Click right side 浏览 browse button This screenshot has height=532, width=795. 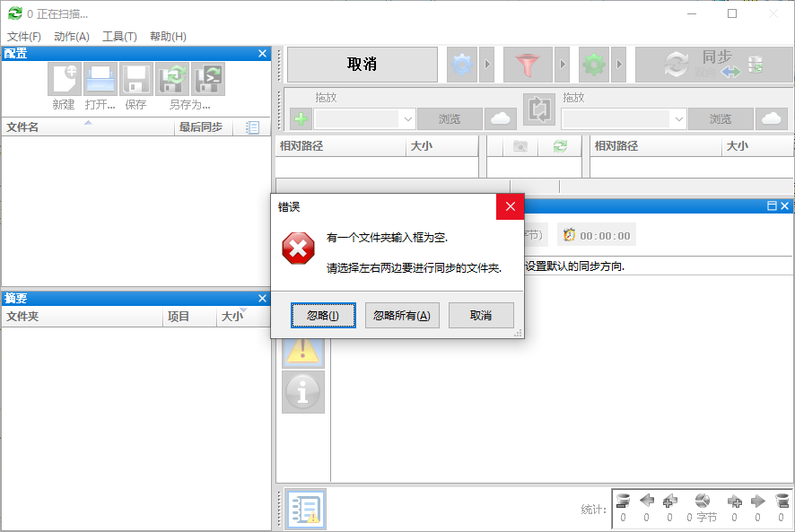720,118
